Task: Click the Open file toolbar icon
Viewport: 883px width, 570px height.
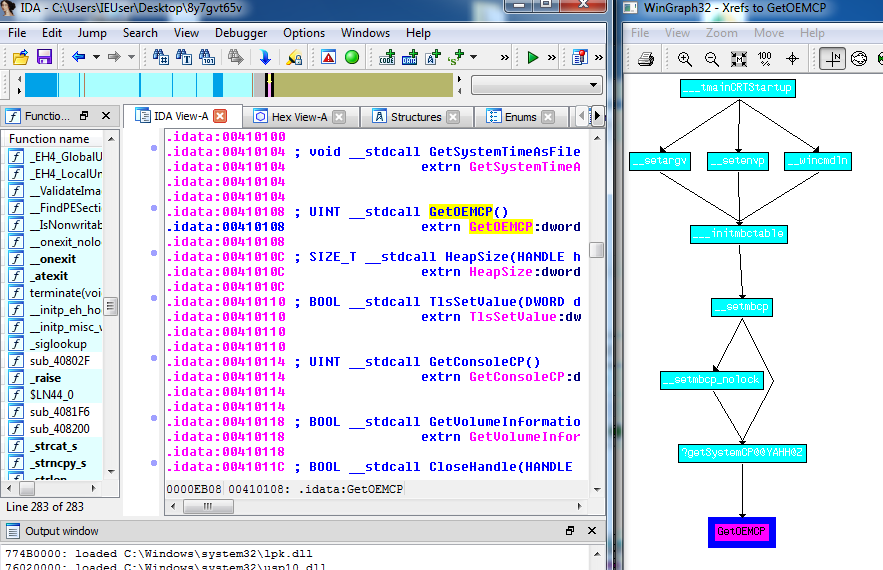Action: [x=21, y=57]
